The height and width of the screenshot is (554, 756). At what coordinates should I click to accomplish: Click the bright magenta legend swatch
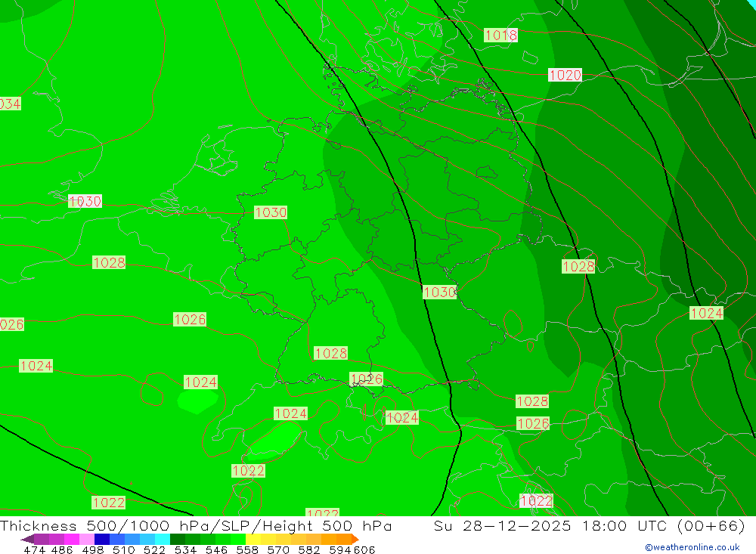(x=71, y=539)
